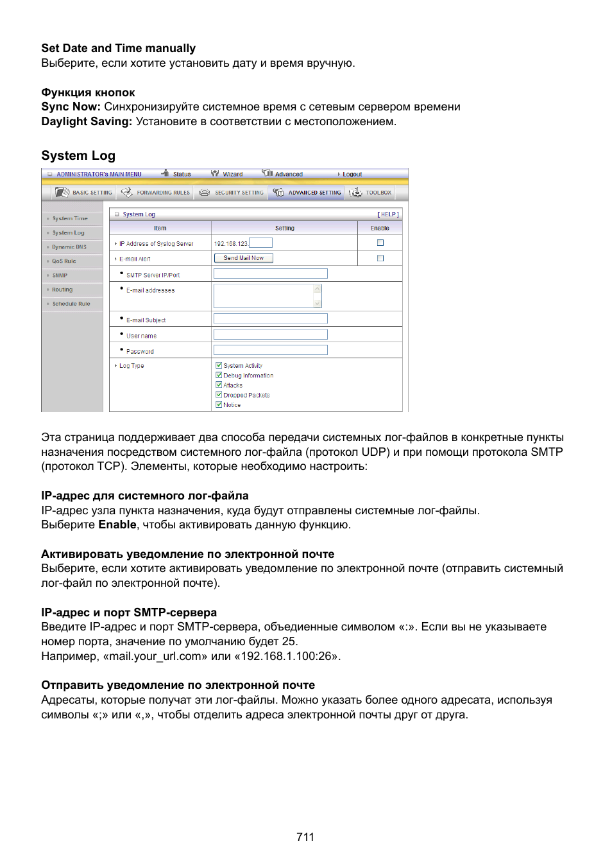Click the 'IP Address of Syslog Server' row label
612x868 pixels.
[156, 244]
